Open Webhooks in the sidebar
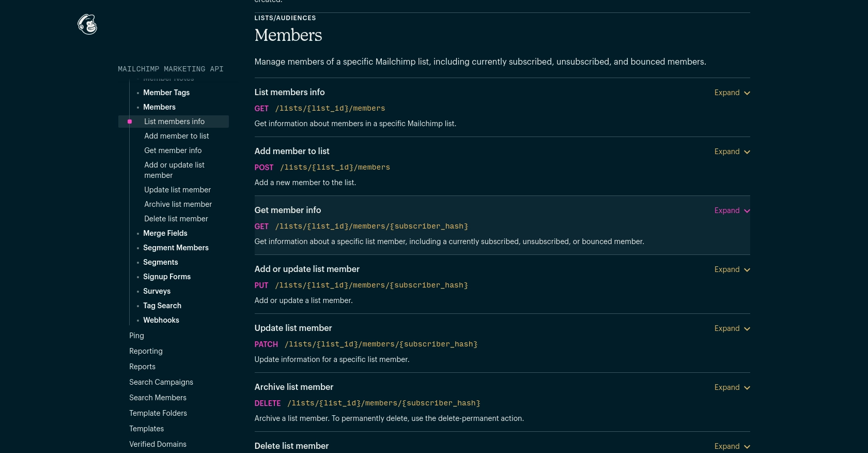 (161, 320)
